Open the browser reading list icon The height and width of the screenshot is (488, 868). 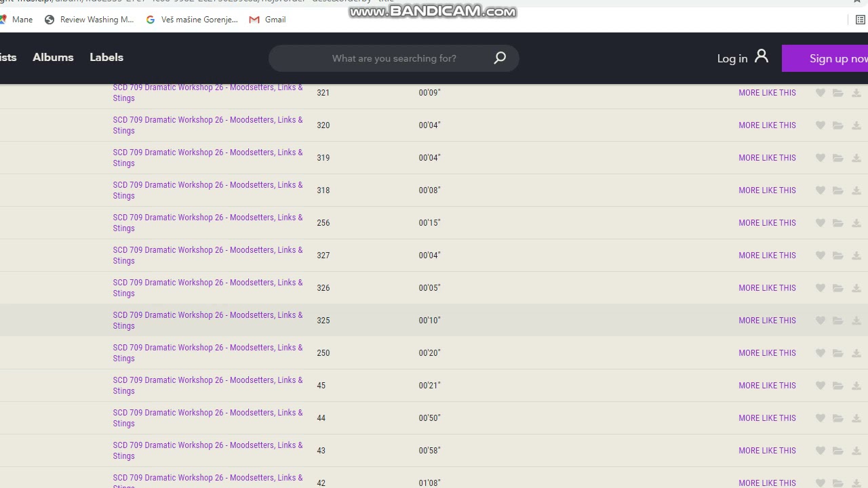(x=861, y=20)
